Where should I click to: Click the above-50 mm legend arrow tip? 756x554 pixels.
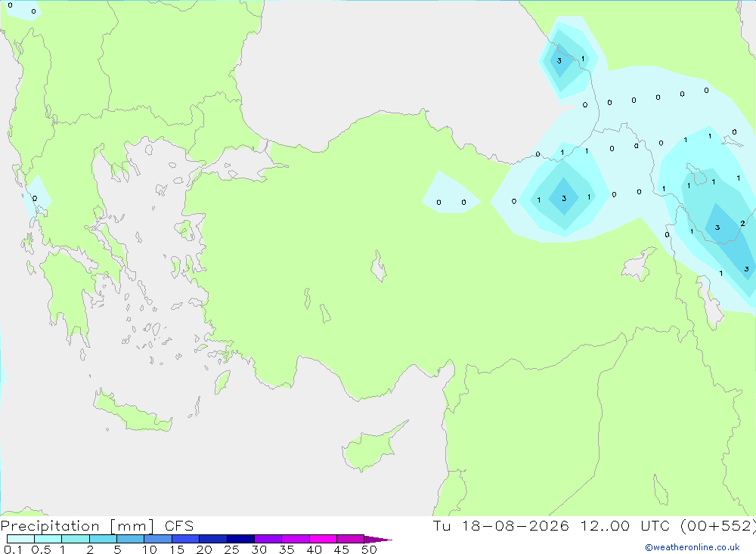pyautogui.click(x=378, y=540)
